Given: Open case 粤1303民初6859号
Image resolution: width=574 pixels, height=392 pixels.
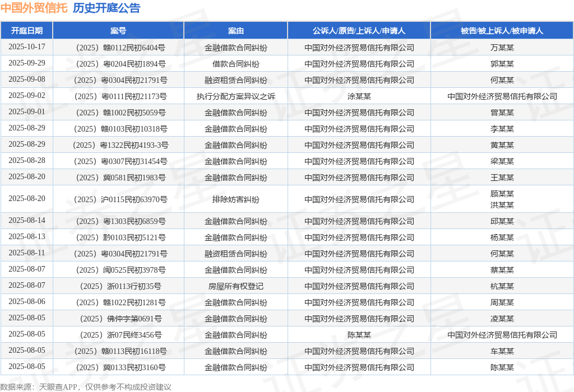Looking at the screenshot, I should tap(121, 221).
